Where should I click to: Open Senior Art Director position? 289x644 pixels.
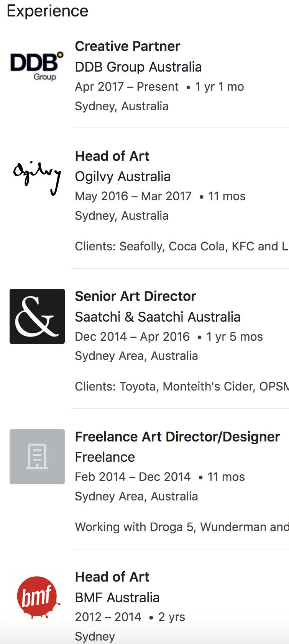(136, 296)
